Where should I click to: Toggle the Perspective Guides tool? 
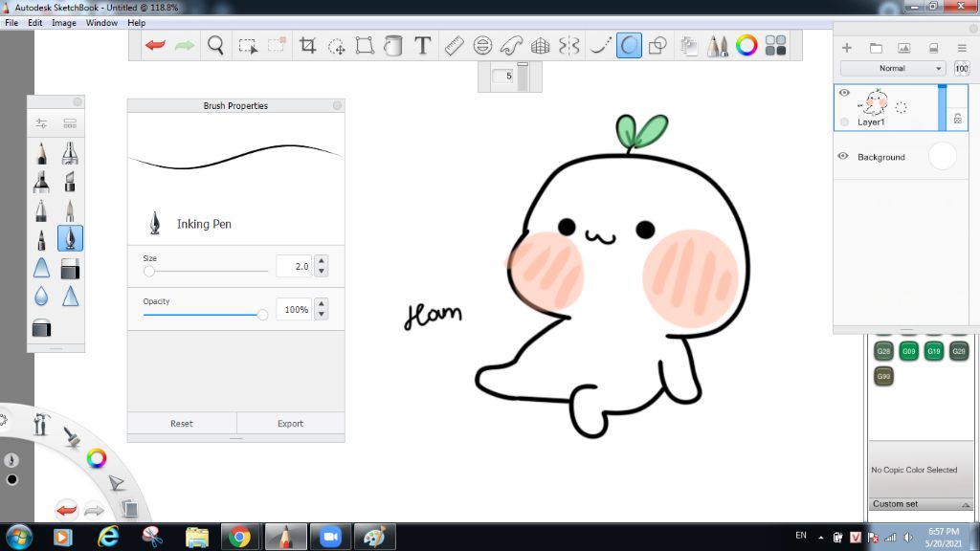tap(540, 46)
